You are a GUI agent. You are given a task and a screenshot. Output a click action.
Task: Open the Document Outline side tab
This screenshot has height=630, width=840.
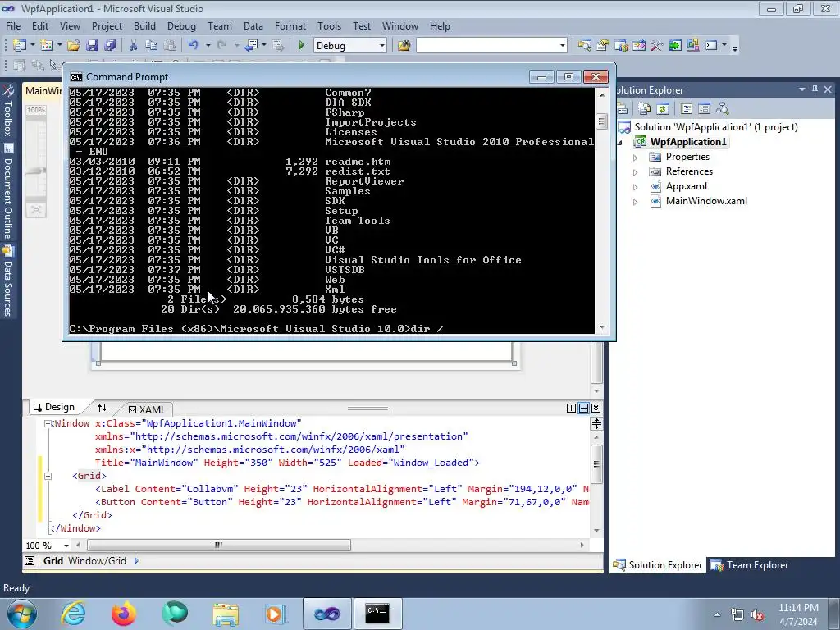(x=8, y=191)
